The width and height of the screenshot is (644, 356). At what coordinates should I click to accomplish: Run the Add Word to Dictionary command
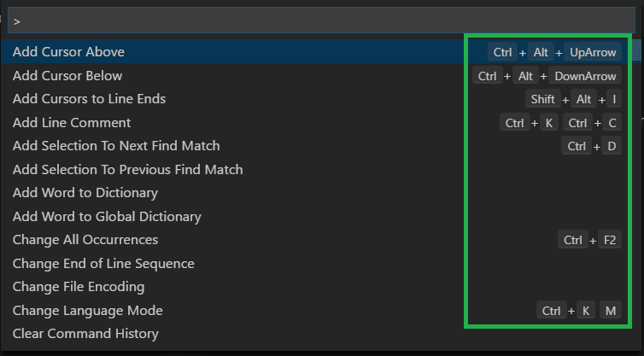coord(85,193)
